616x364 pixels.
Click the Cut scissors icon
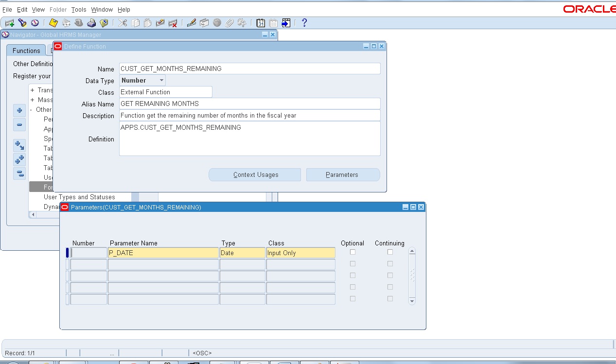click(123, 23)
